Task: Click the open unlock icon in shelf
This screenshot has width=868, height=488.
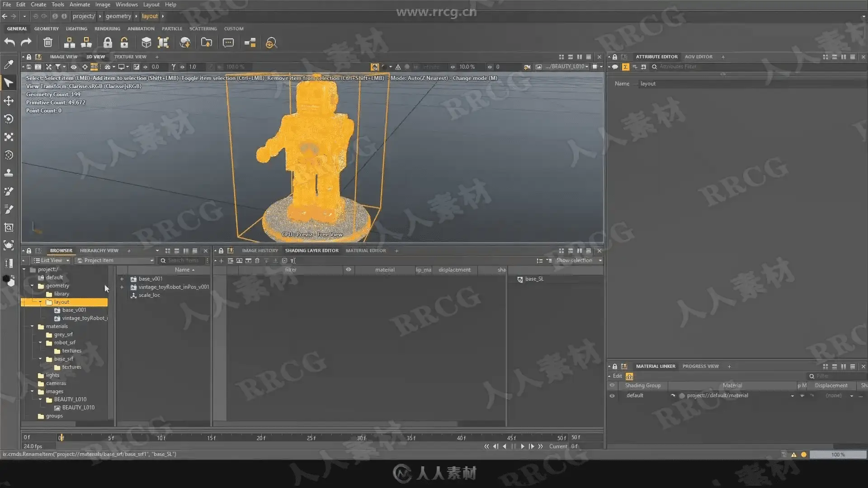Action: [x=124, y=42]
